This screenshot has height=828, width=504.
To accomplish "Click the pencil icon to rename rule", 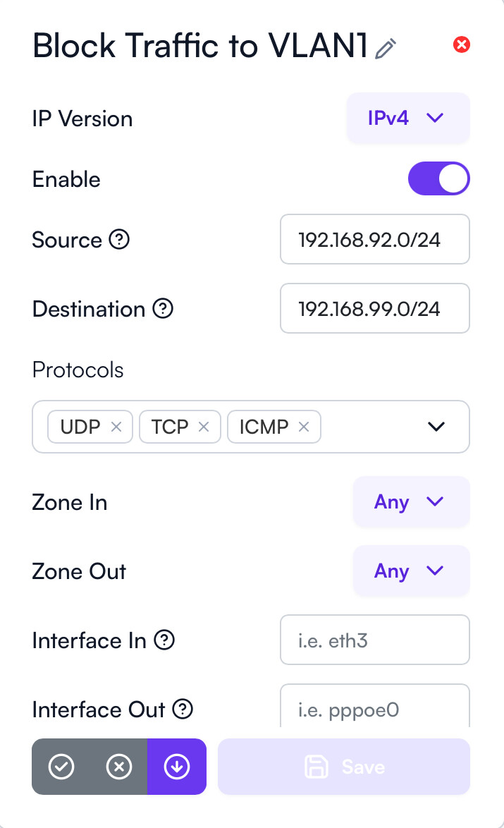I will (x=386, y=48).
